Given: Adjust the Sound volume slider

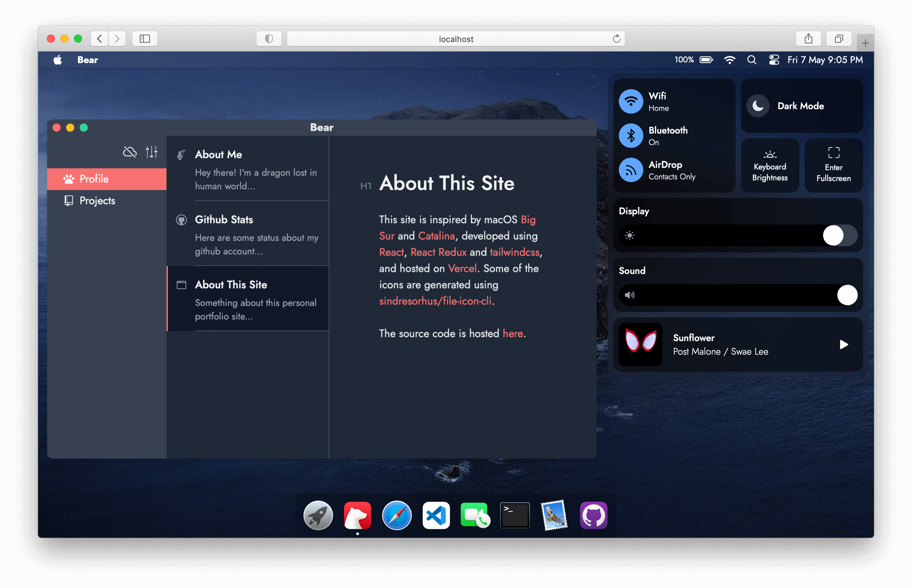Looking at the screenshot, I should point(848,295).
